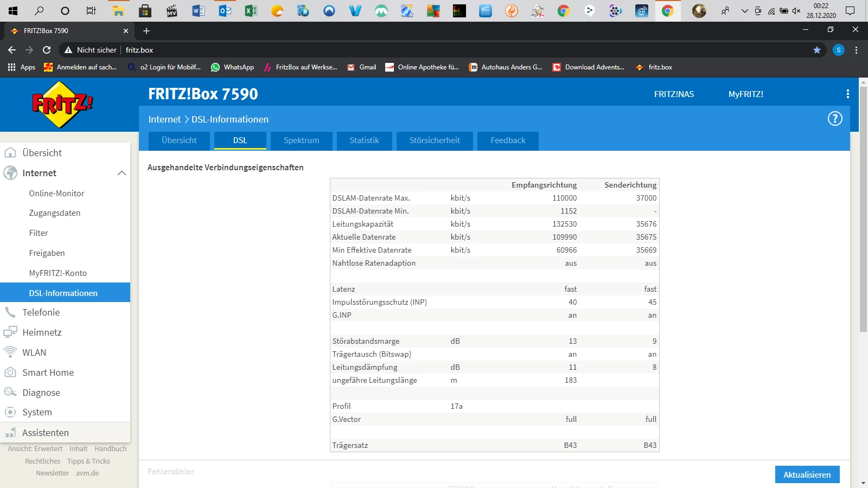Expand System section in sidebar
This screenshot has width=868, height=488.
[x=37, y=412]
